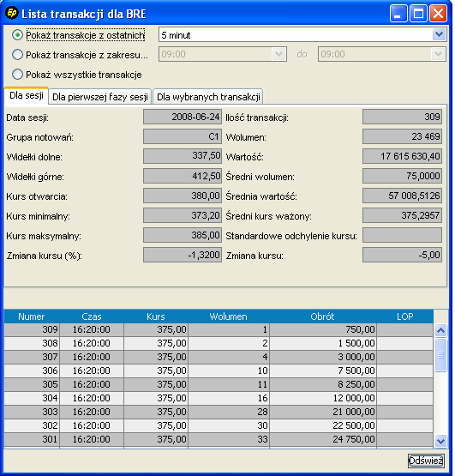Click the LOP column header

[x=405, y=316]
